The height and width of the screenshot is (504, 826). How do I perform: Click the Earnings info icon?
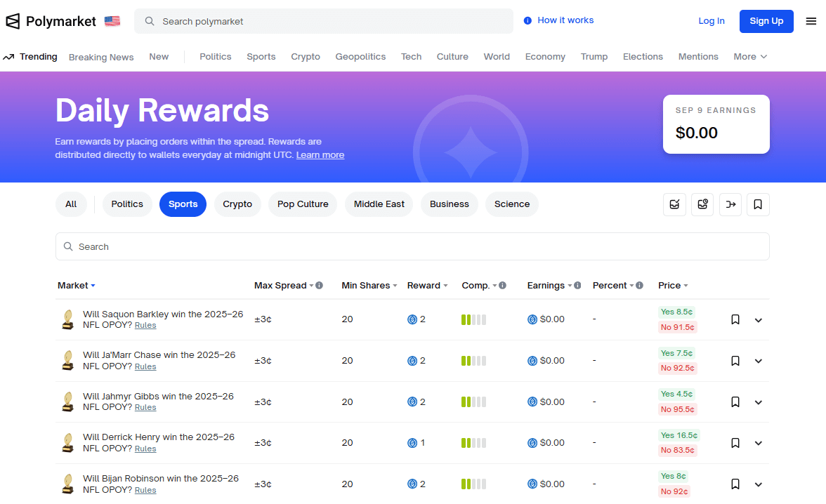pyautogui.click(x=577, y=286)
